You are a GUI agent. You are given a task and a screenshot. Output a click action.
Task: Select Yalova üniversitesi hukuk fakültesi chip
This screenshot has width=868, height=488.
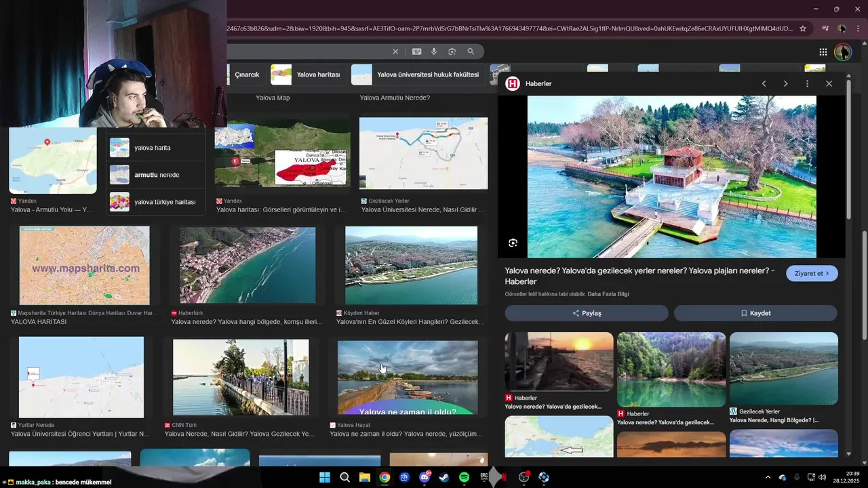418,75
